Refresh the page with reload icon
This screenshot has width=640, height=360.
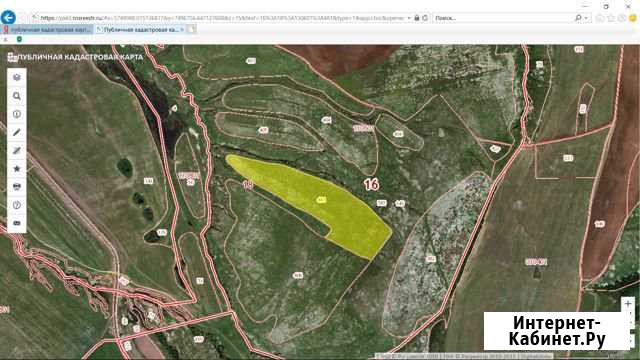[x=425, y=18]
